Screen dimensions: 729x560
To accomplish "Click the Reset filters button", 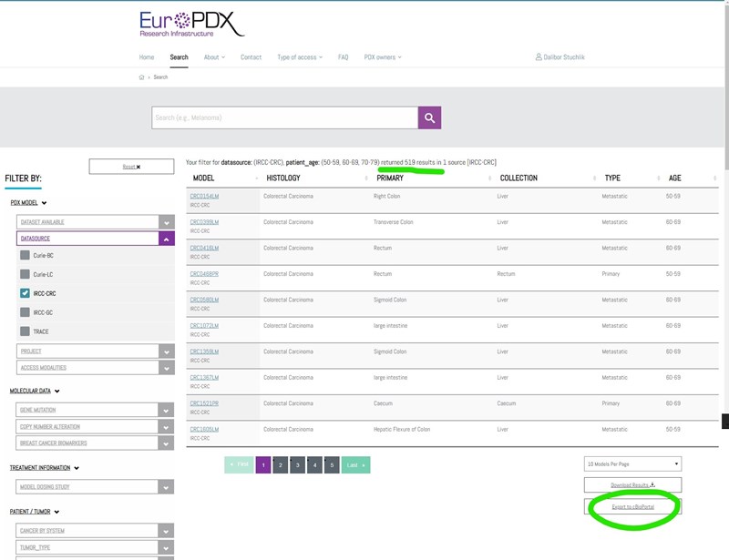I will [131, 167].
